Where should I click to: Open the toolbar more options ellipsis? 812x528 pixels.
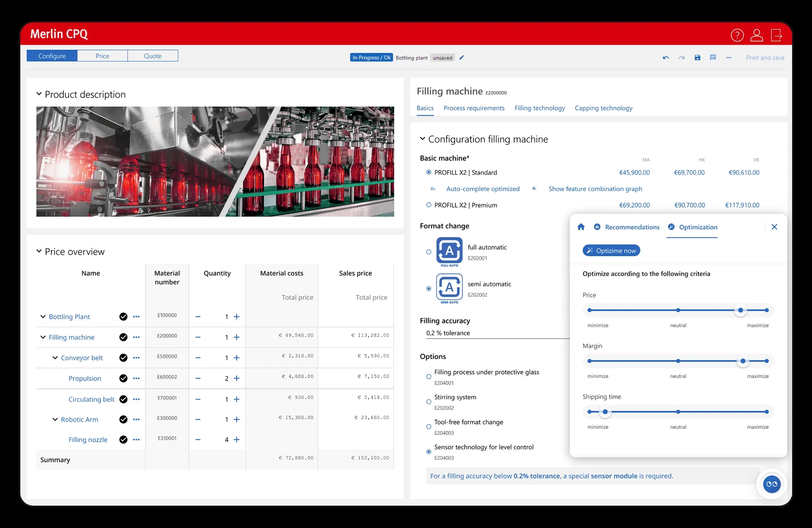[x=729, y=58]
